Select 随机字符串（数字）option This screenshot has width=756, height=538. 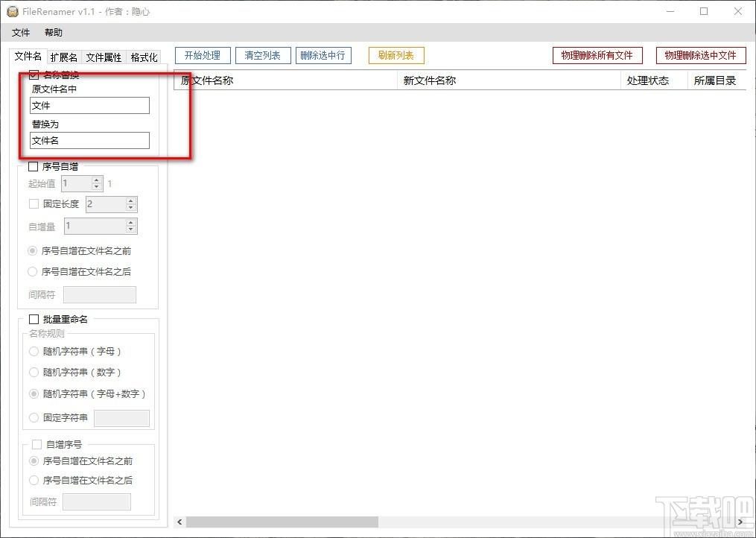(75, 373)
